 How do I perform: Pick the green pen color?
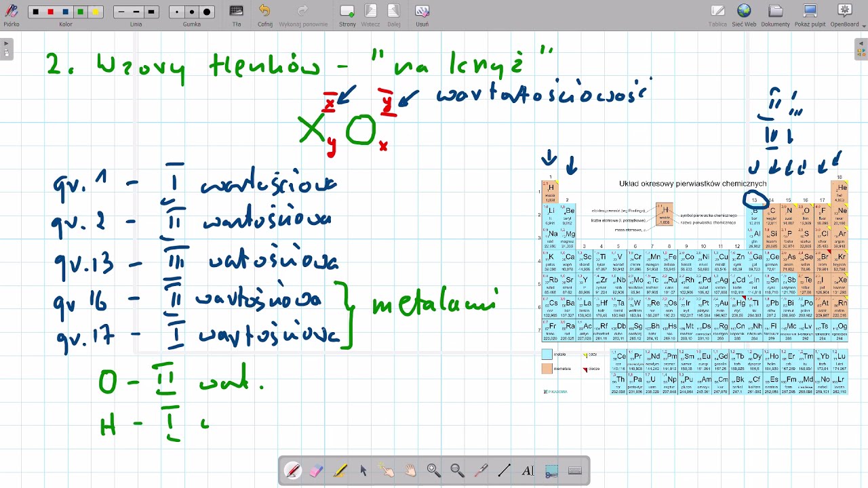[x=81, y=12]
